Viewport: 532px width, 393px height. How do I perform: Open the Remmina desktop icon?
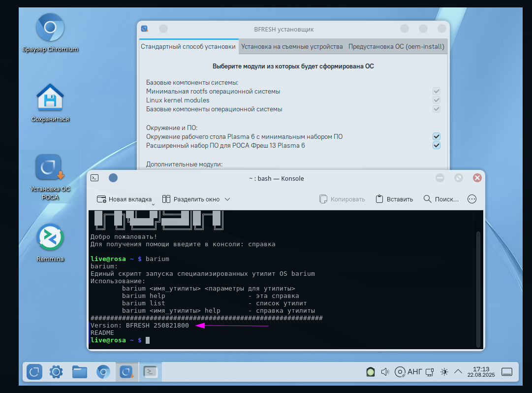click(50, 237)
